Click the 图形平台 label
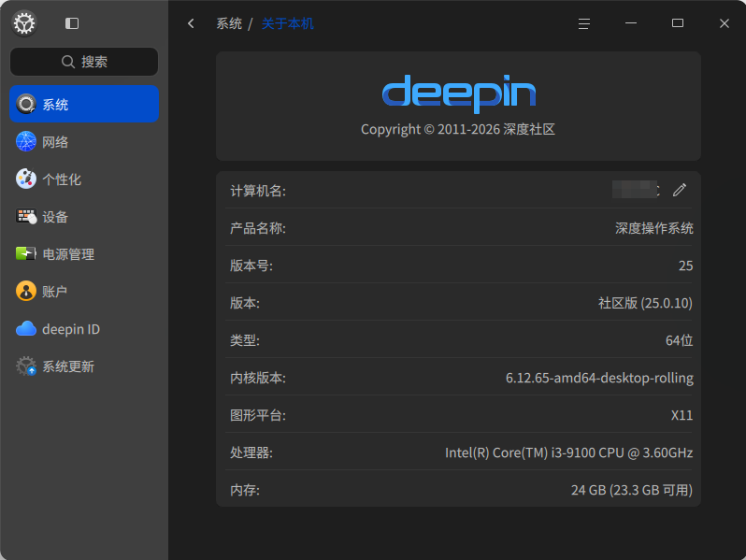Screen dimensions: 746x560 click(x=258, y=415)
